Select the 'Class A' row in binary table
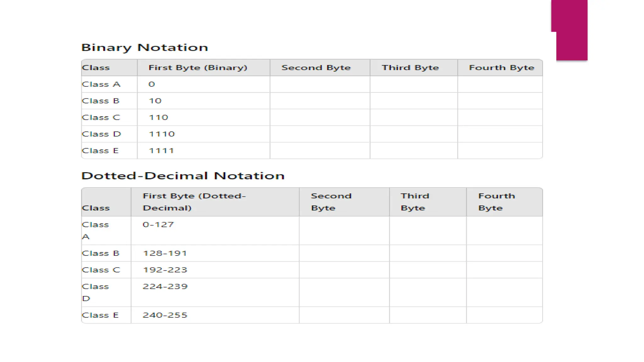This screenshot has height=362, width=644. tap(101, 84)
